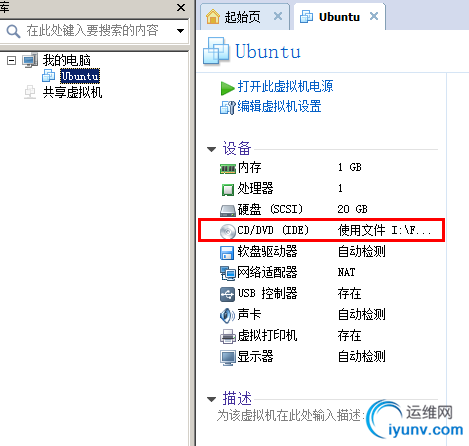Open the library search dropdown arrow
469x446 pixels.
(x=180, y=31)
